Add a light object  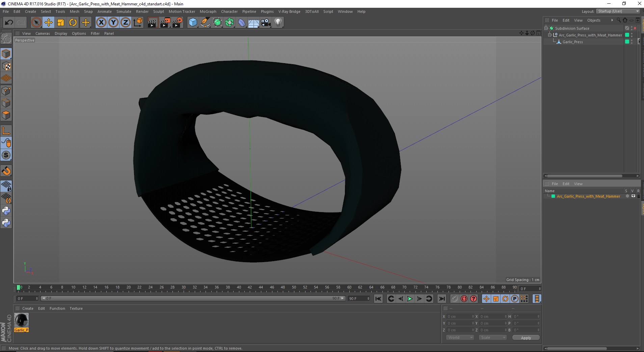[278, 23]
